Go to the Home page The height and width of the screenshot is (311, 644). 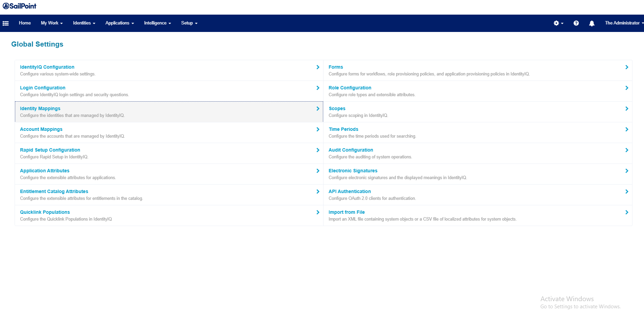pos(25,23)
